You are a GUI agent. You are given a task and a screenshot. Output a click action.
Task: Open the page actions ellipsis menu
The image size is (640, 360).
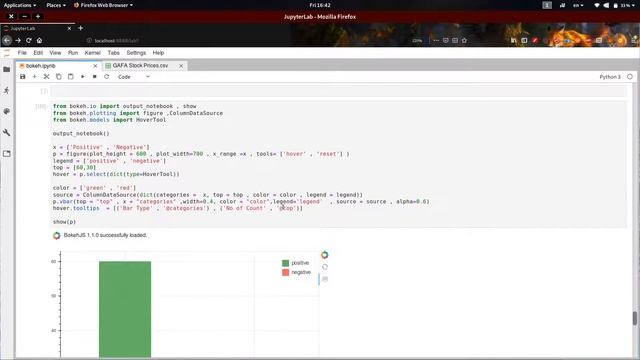click(x=436, y=40)
